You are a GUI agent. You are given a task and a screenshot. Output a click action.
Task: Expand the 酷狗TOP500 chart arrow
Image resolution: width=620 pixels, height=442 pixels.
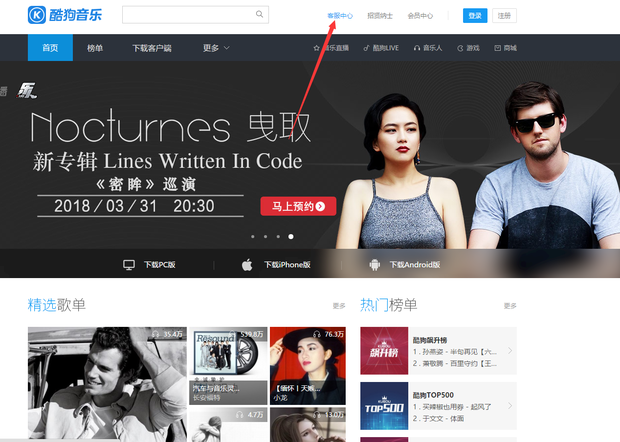tap(510, 406)
